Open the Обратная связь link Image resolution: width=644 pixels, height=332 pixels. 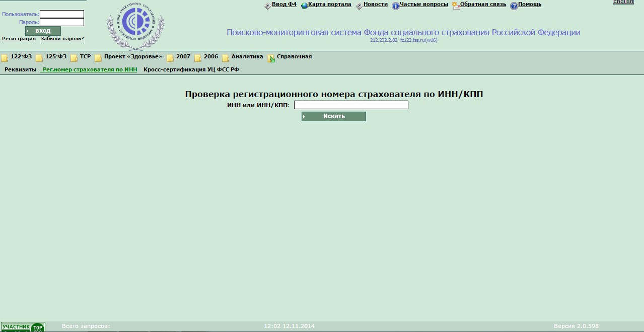[483, 5]
